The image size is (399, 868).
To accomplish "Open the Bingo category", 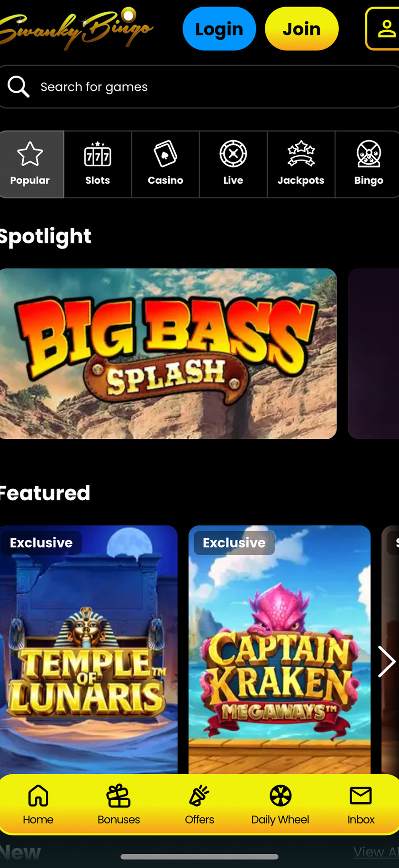I will tap(368, 164).
